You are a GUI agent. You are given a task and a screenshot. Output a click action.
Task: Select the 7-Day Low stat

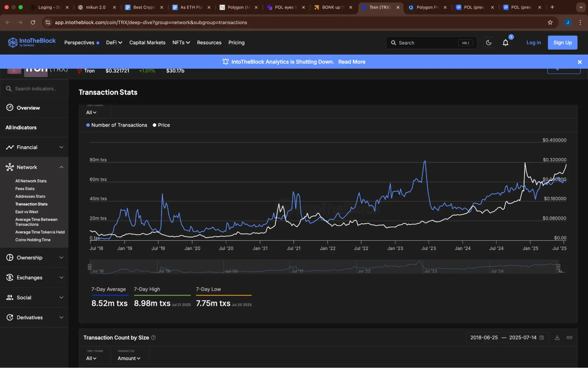(x=224, y=298)
